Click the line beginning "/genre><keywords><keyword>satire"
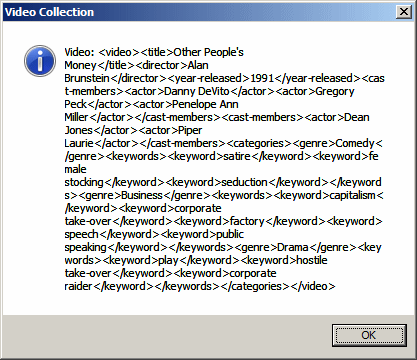This screenshot has width=417, height=360. click(221, 156)
